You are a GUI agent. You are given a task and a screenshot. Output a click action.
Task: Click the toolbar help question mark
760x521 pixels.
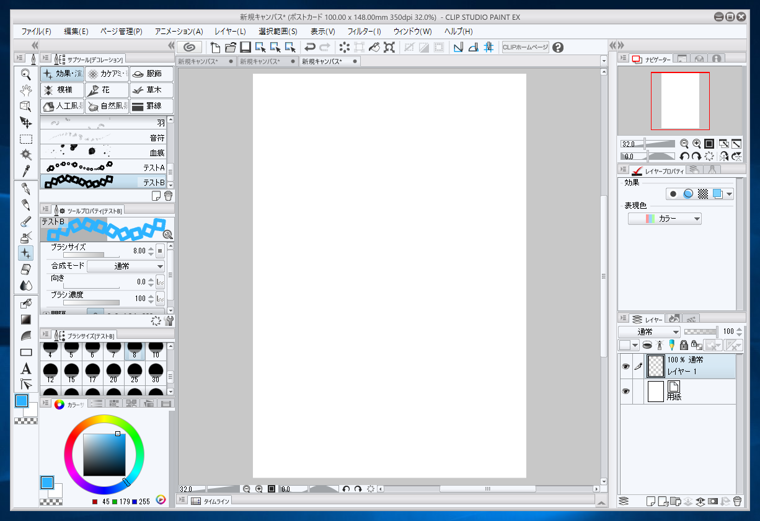(x=558, y=47)
